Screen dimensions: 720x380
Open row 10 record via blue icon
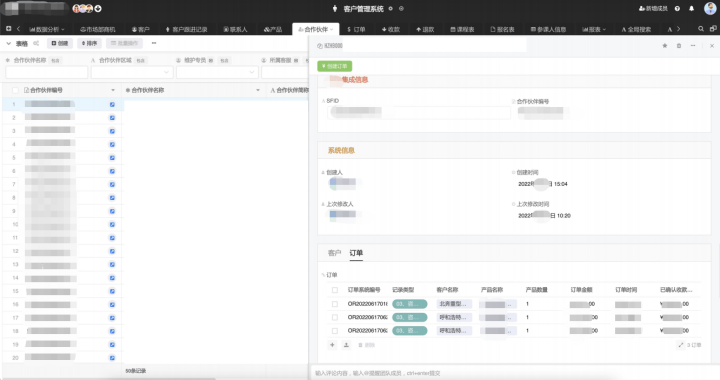click(112, 224)
